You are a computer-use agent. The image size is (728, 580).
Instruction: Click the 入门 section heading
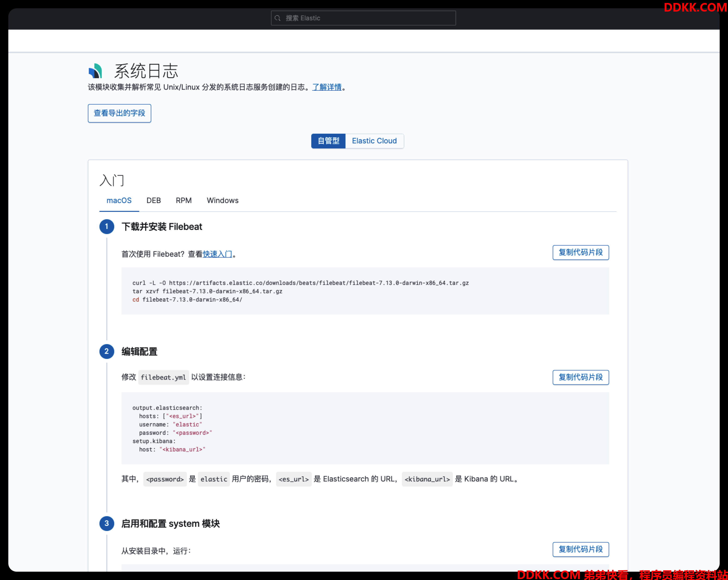click(112, 180)
